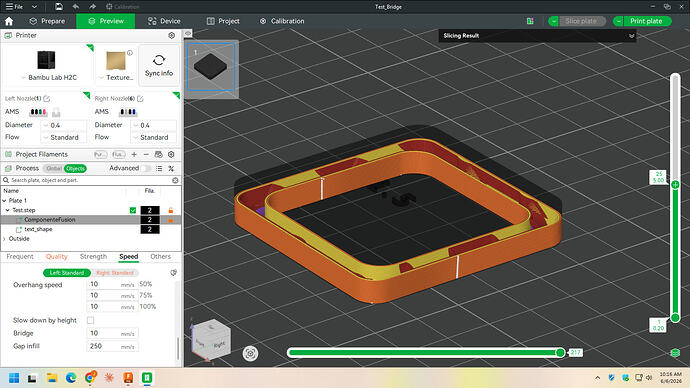This screenshot has width=690, height=388.
Task: Save the project with the disk icon
Action: click(x=59, y=7)
